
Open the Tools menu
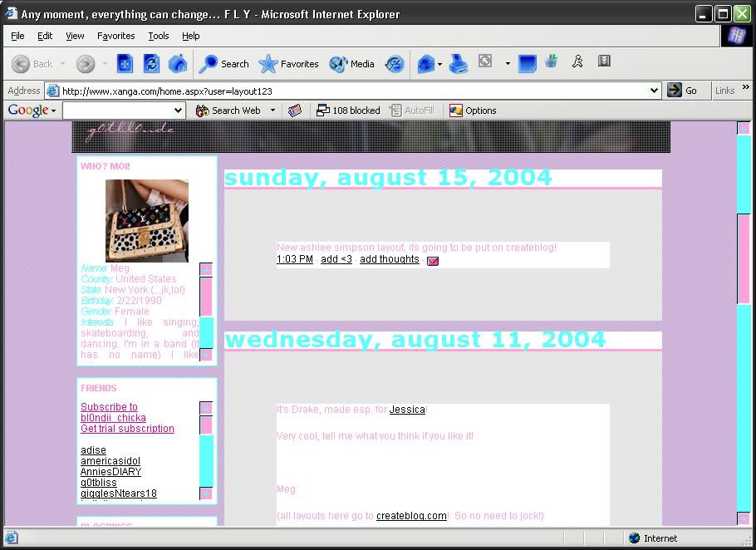pos(158,36)
